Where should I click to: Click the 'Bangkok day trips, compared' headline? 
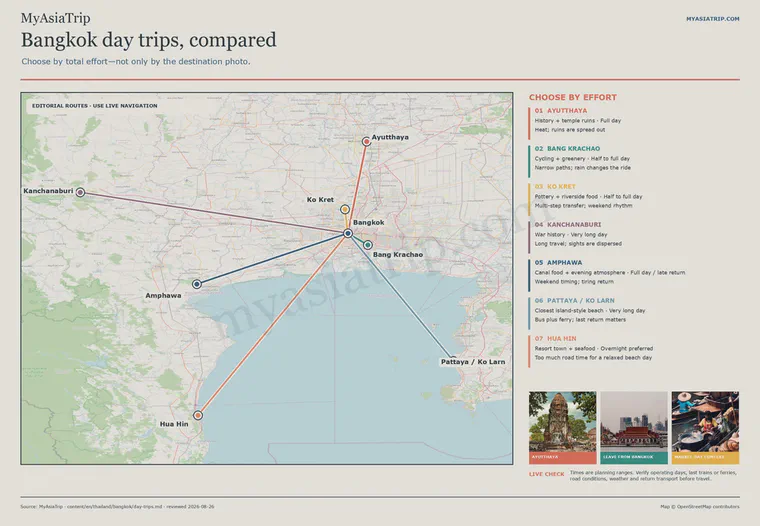pos(148,40)
